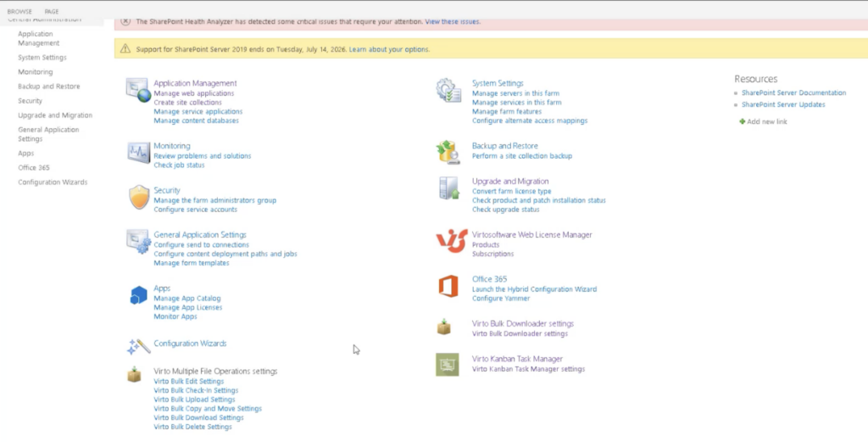
Task: Select Upgrade and Migration in left navigation
Action: 55,115
